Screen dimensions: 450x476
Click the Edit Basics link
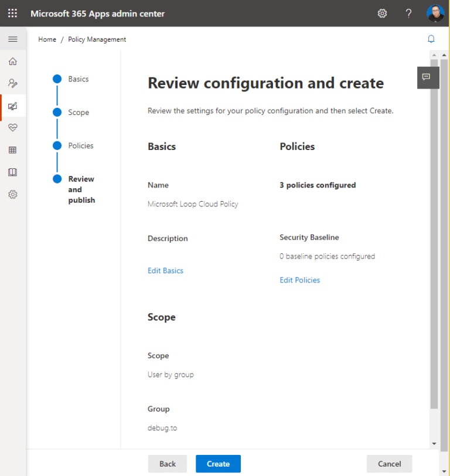click(165, 271)
